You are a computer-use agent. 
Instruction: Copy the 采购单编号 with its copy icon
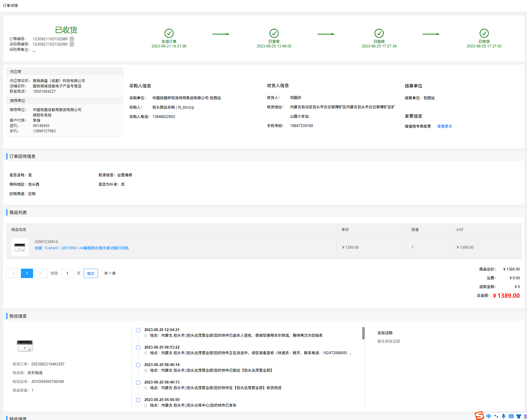[72, 44]
